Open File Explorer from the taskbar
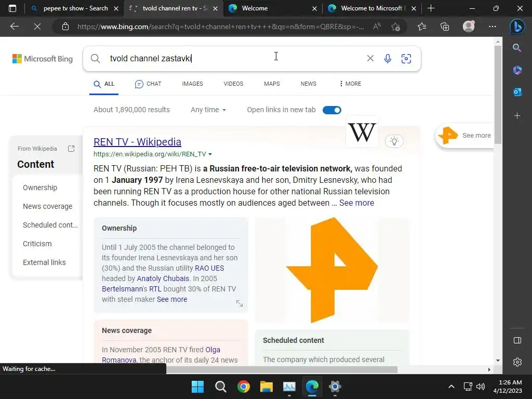 point(267,387)
